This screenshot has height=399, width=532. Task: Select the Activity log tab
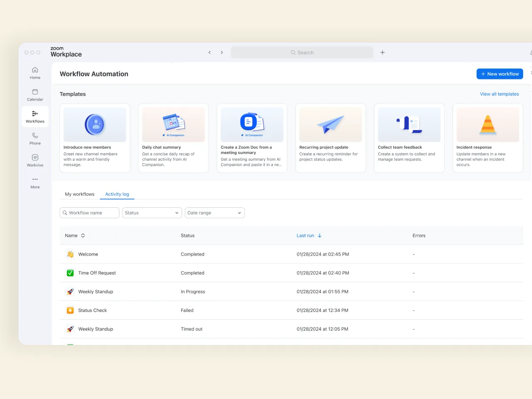[117, 194]
